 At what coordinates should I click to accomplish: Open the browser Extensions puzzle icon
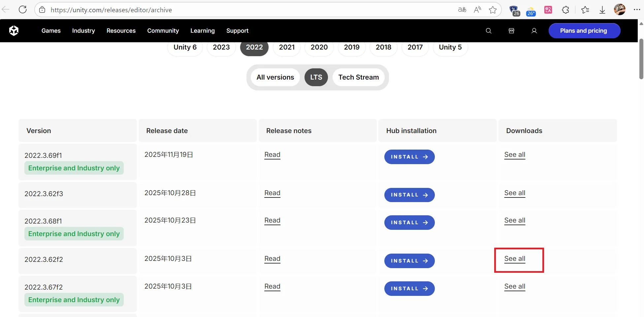coord(565,10)
